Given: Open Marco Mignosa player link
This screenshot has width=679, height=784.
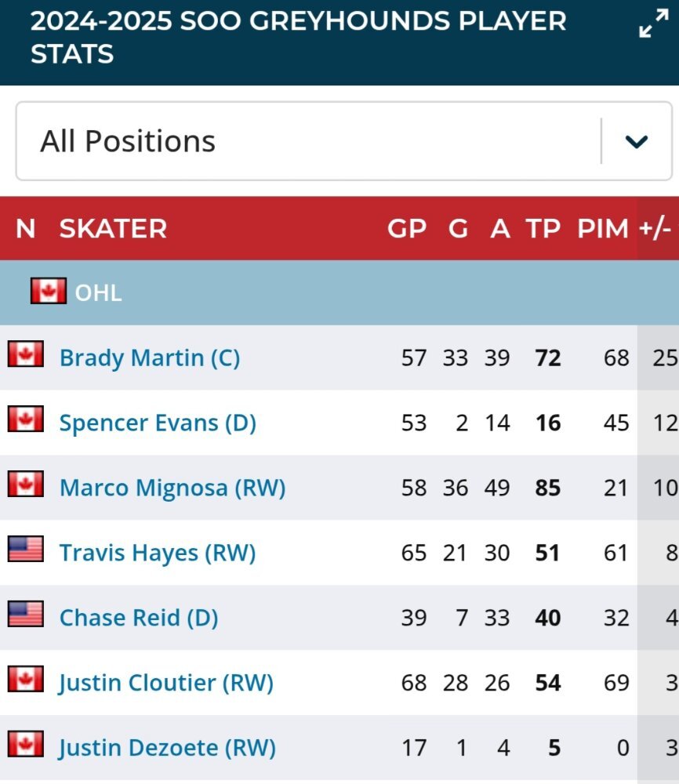Looking at the screenshot, I should click(172, 488).
